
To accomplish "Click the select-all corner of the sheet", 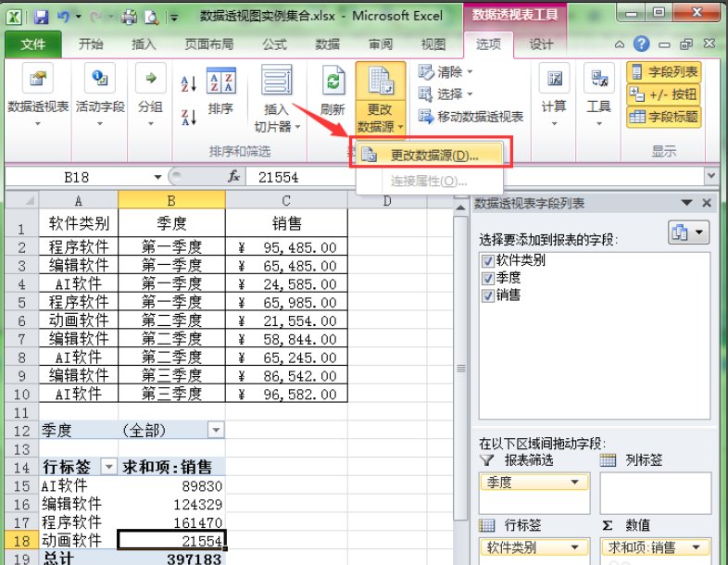I will coord(22,200).
